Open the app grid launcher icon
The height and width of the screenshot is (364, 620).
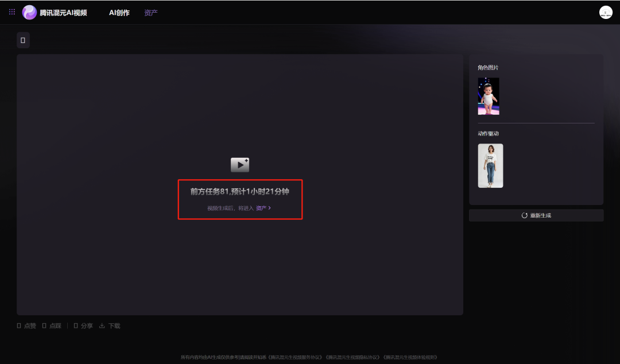(x=12, y=12)
